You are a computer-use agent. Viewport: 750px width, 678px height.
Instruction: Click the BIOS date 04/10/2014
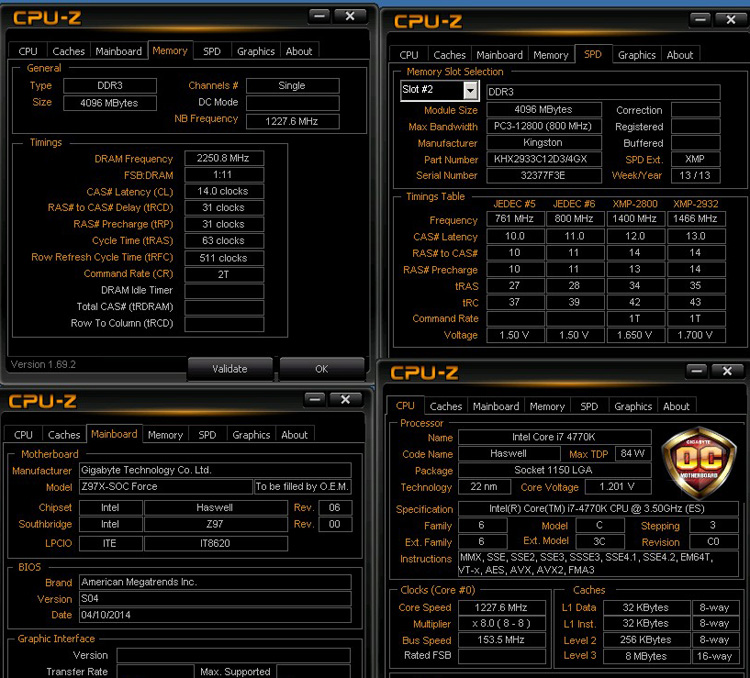coord(215,615)
